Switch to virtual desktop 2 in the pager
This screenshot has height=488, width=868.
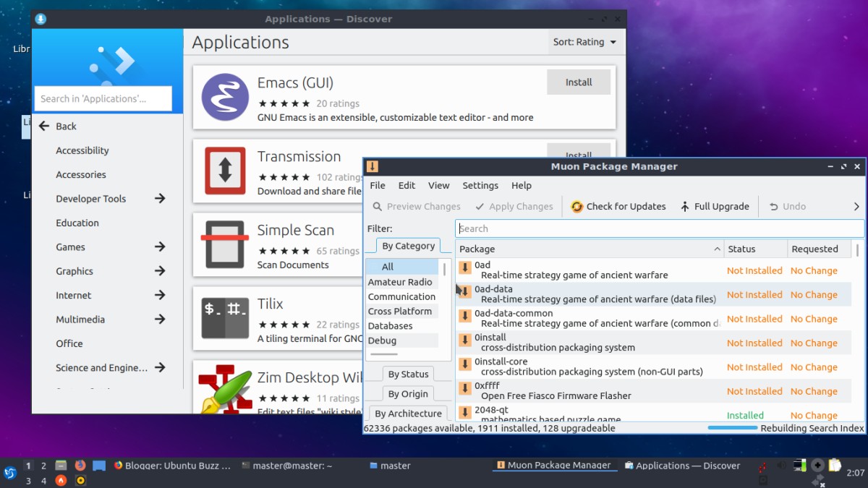pyautogui.click(x=43, y=466)
